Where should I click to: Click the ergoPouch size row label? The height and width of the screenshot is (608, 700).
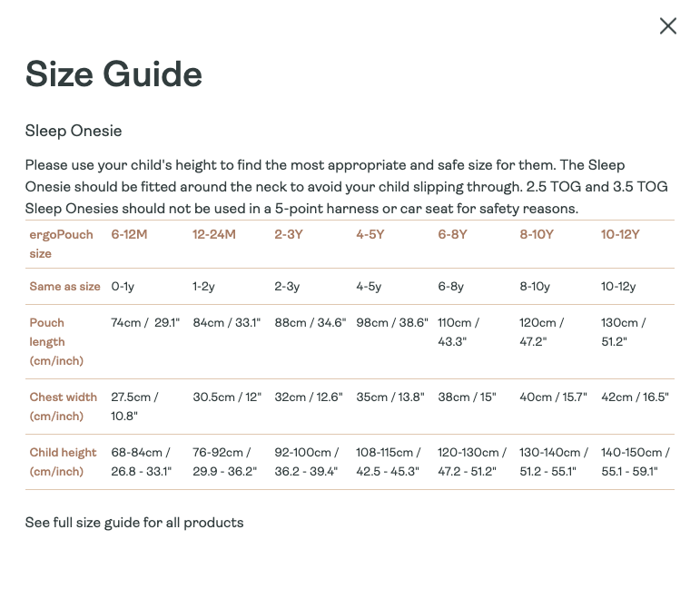pos(61,244)
